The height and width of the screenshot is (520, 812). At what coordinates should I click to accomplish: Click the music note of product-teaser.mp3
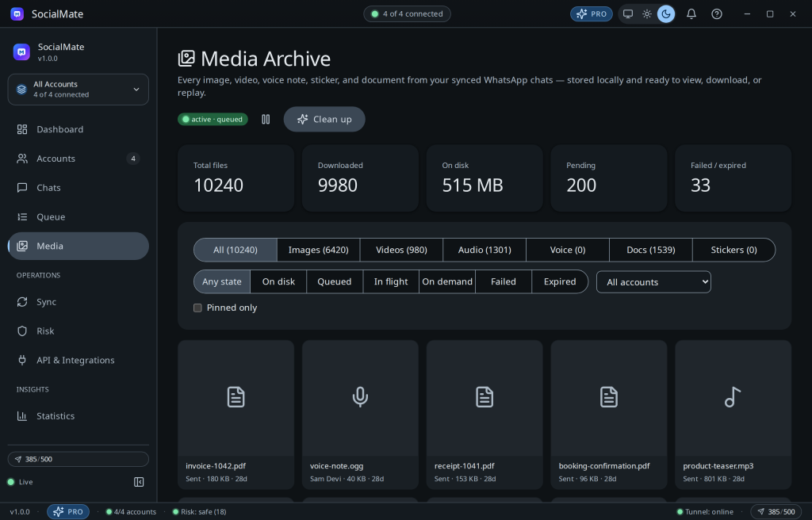[733, 397]
